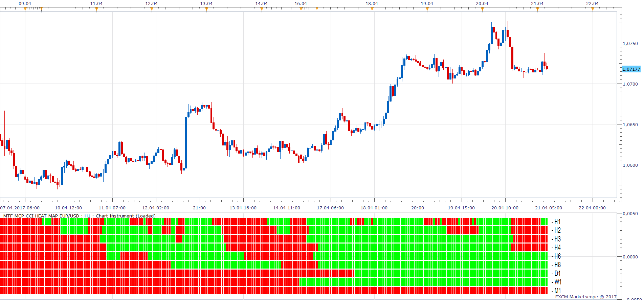Click the 1,0750 price axis label

[x=630, y=43]
